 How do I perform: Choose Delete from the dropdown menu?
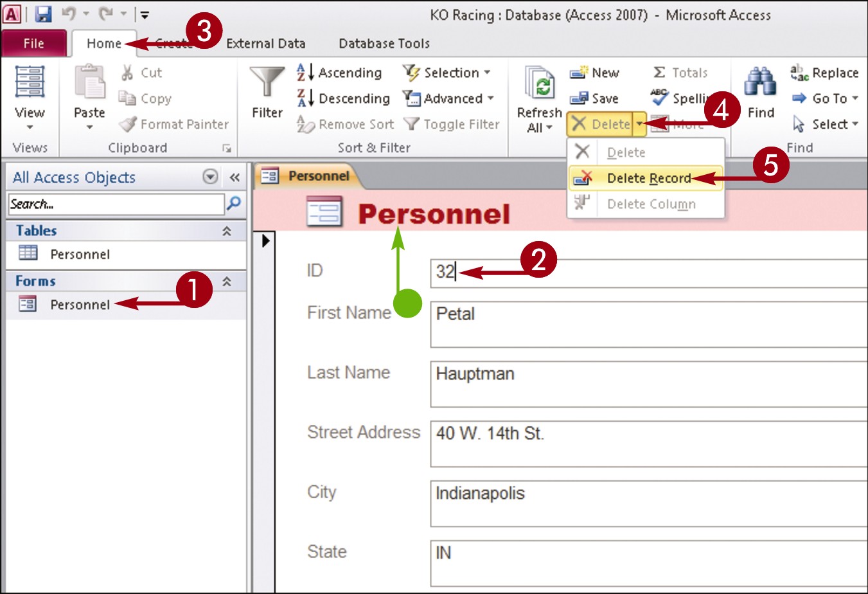coord(646,152)
